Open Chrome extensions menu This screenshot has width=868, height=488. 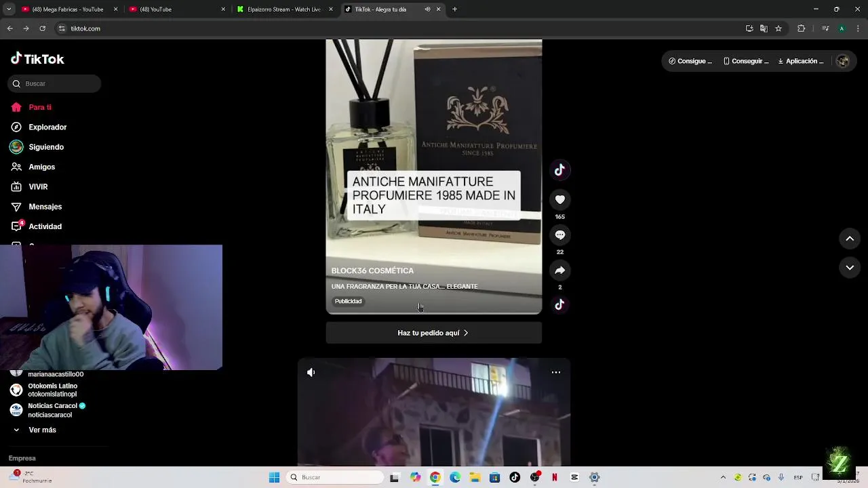coord(802,28)
